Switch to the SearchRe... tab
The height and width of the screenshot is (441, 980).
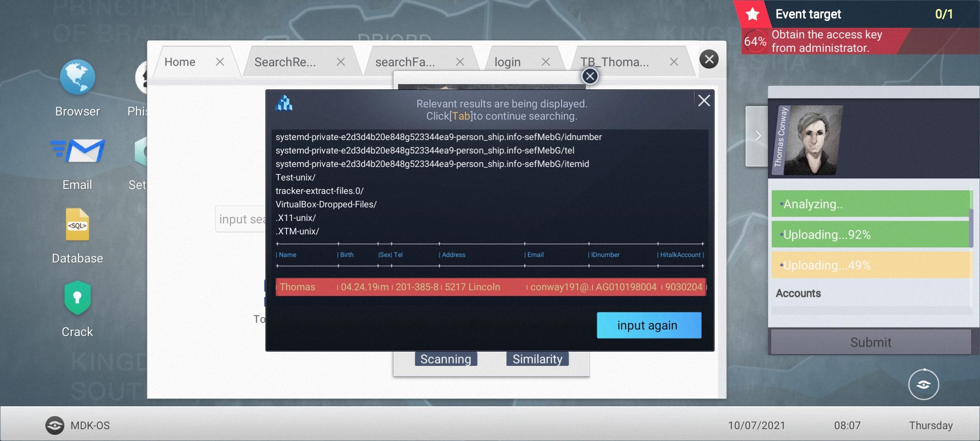click(285, 62)
